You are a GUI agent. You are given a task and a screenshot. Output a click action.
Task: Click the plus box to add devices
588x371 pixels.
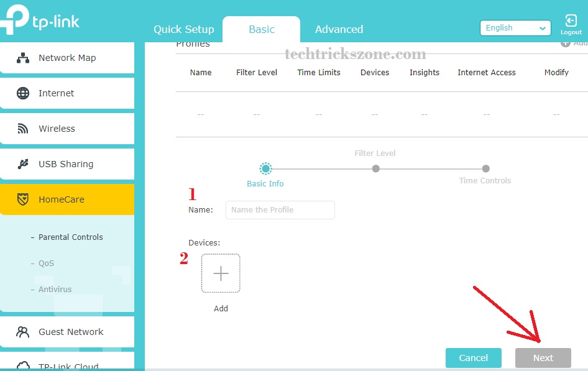[x=221, y=273]
